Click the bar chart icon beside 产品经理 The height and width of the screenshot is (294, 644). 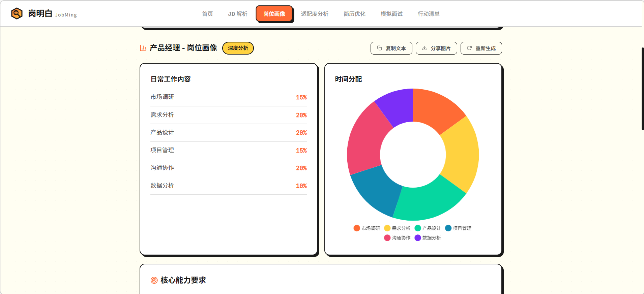click(x=143, y=48)
